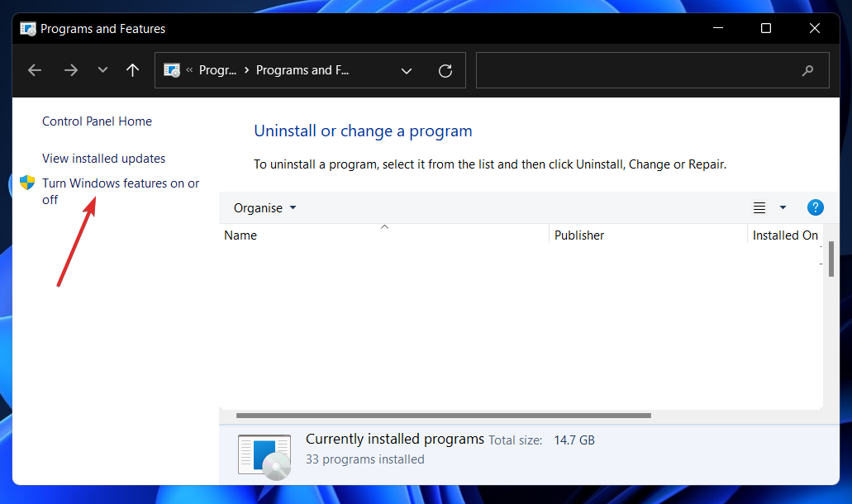Image resolution: width=852 pixels, height=504 pixels.
Task: Open View installed updates link
Action: click(104, 158)
